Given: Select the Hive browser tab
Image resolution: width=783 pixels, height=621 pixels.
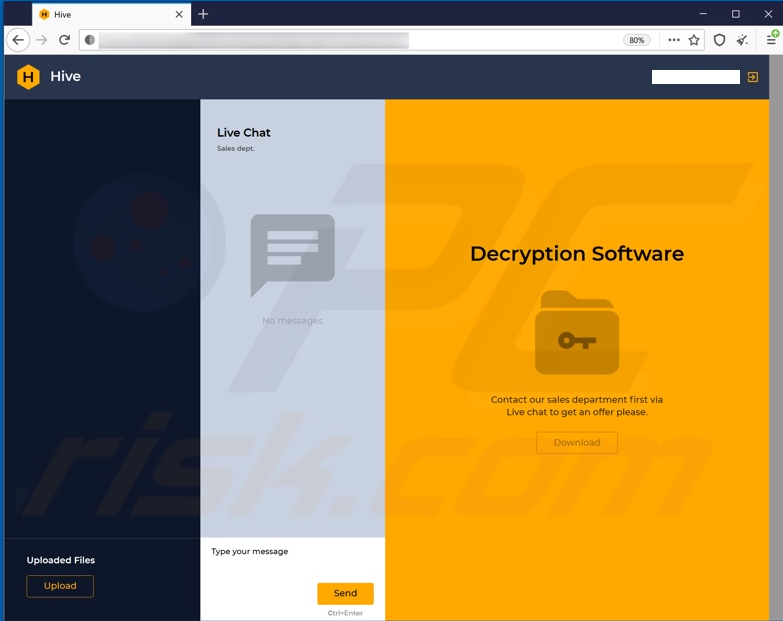Looking at the screenshot, I should (x=111, y=14).
